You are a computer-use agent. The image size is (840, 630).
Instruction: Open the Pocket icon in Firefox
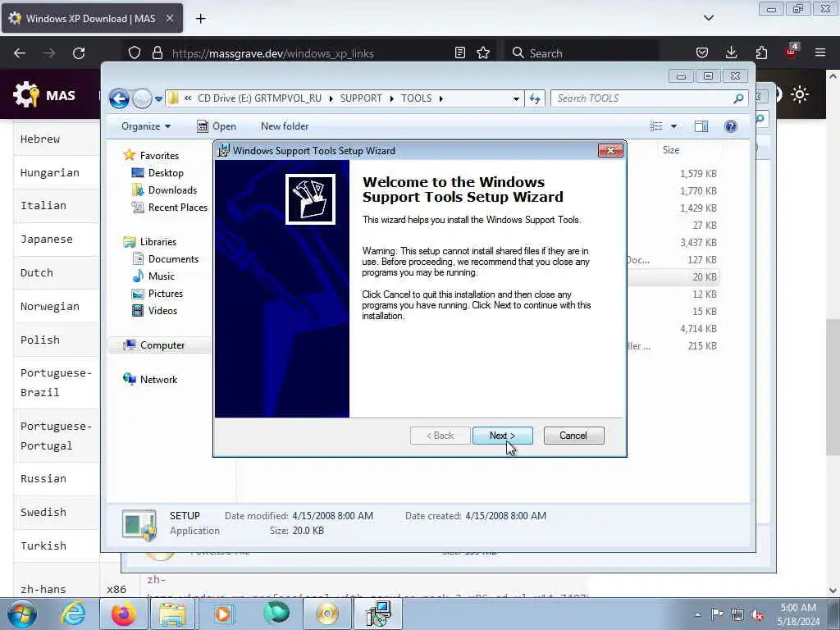pos(702,53)
